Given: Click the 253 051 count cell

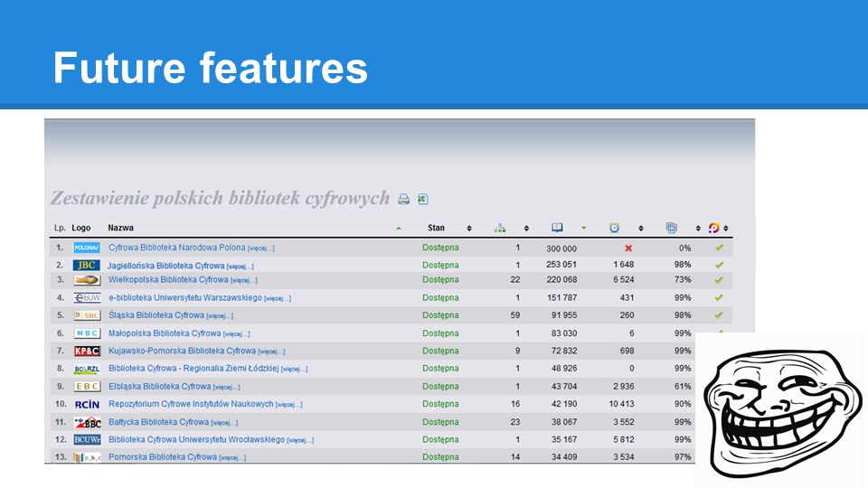Looking at the screenshot, I should [561, 265].
